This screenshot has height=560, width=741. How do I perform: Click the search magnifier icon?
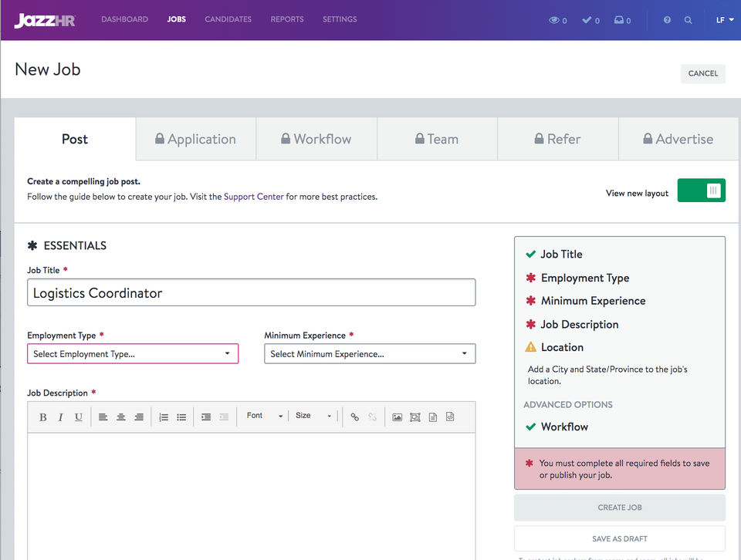pos(688,20)
